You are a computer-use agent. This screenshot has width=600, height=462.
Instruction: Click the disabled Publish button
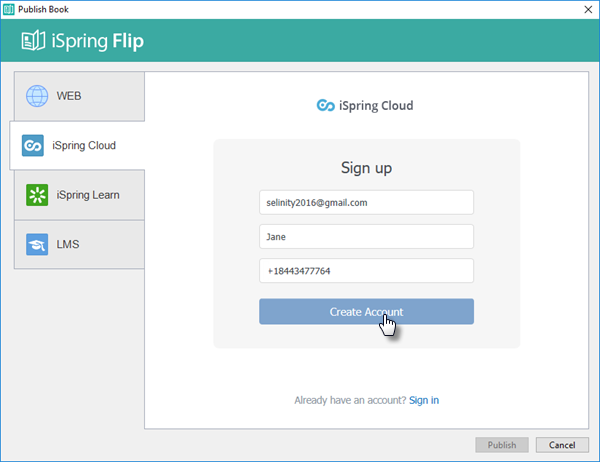[502, 445]
